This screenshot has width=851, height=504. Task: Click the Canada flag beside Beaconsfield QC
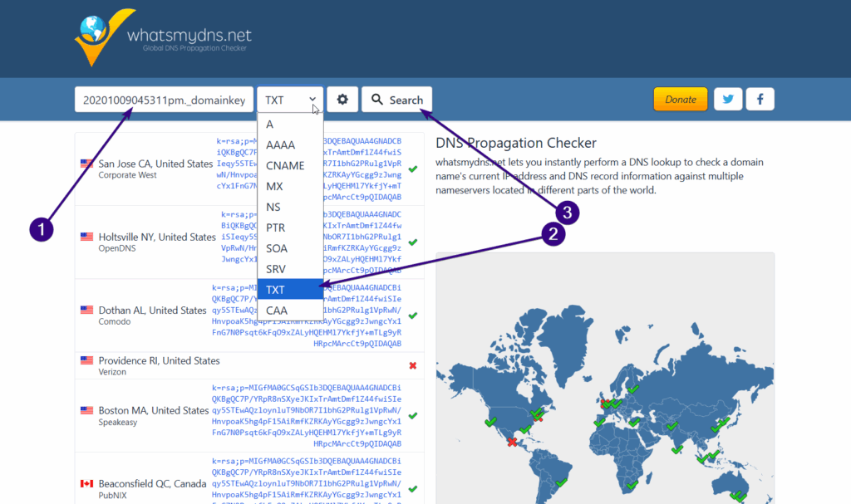86,483
